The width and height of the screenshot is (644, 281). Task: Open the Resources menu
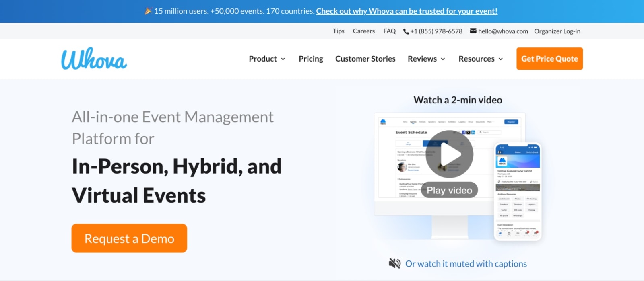[481, 59]
